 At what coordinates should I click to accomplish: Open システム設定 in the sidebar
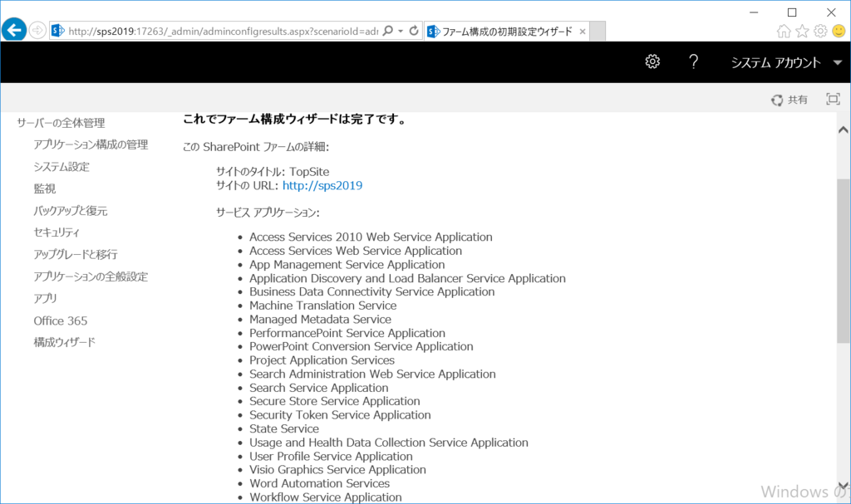pyautogui.click(x=61, y=167)
